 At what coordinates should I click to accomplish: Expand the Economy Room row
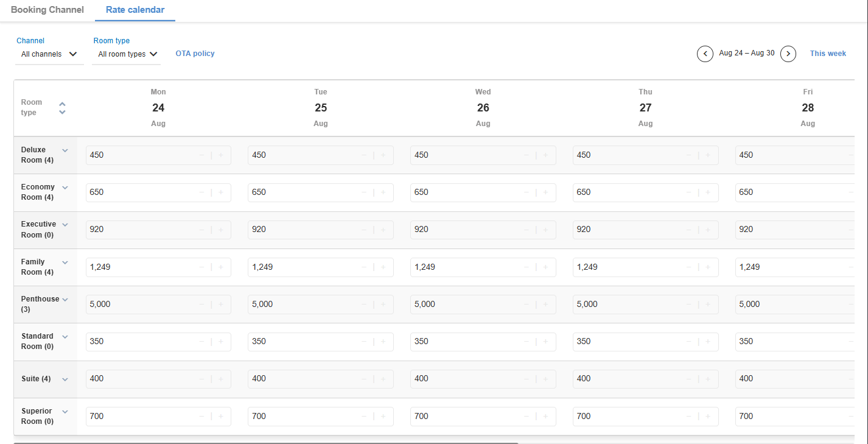[x=65, y=188]
